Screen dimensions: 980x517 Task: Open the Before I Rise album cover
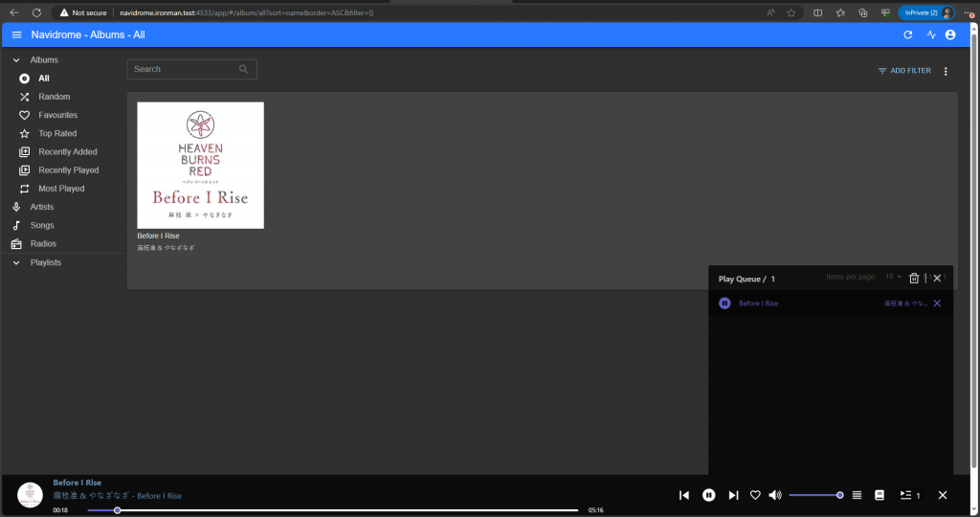(x=201, y=166)
